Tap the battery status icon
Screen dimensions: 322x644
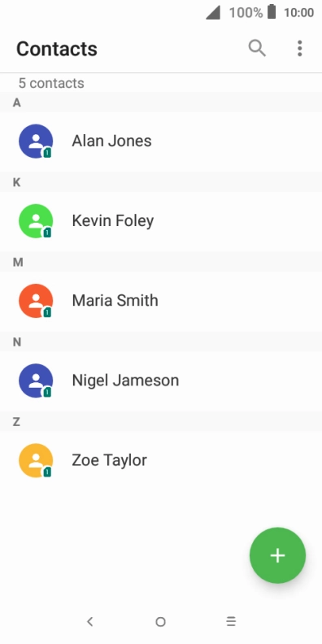click(x=272, y=12)
